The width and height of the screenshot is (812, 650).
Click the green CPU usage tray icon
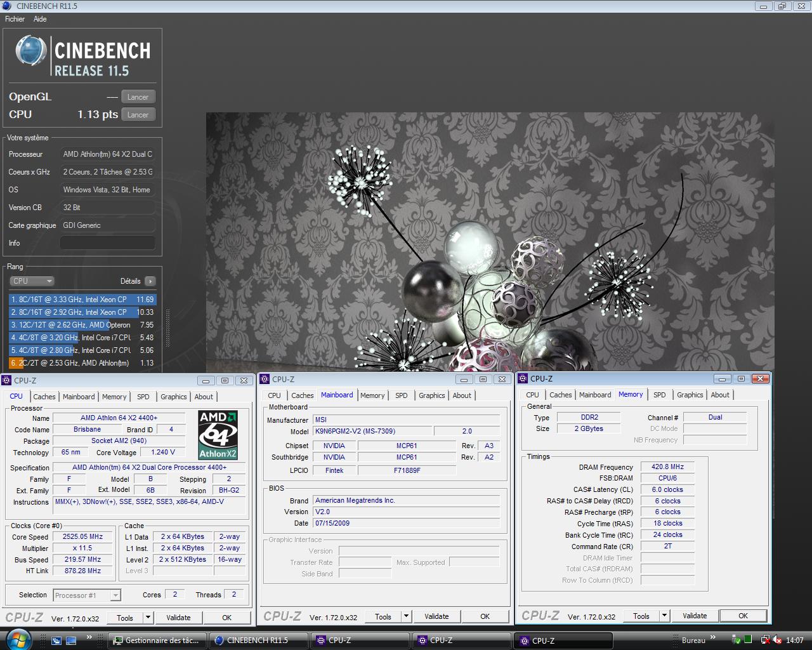pyautogui.click(x=749, y=640)
